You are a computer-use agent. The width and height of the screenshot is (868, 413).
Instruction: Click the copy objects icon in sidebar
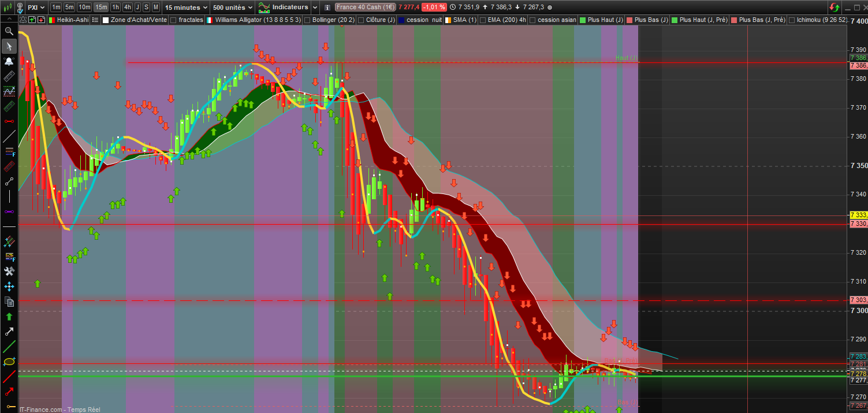[x=9, y=302]
